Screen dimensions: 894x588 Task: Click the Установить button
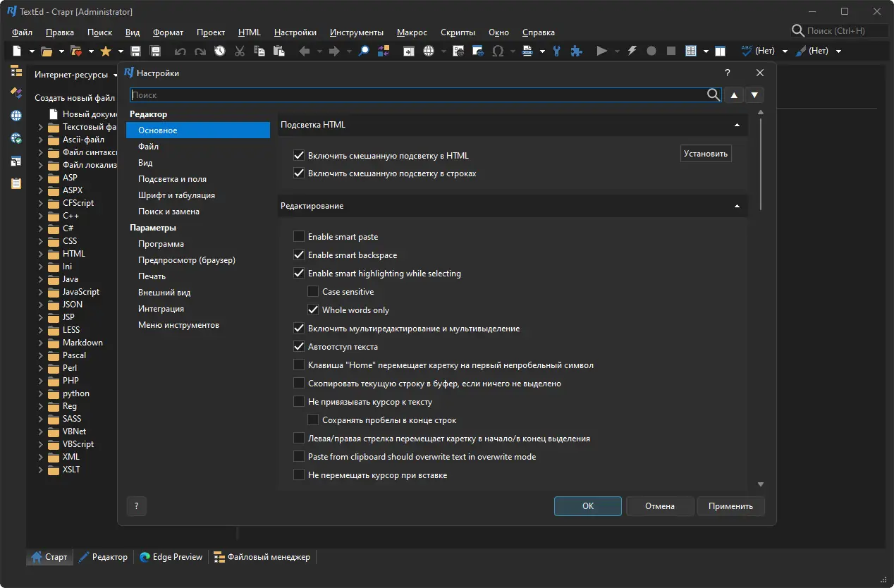tap(705, 154)
